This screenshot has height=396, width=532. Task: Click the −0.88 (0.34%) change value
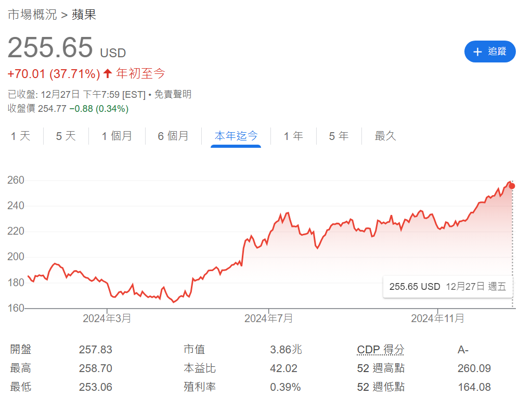coord(99,109)
